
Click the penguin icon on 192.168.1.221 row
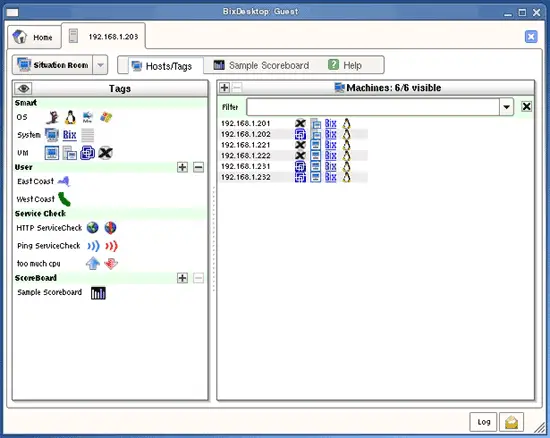pyautogui.click(x=346, y=145)
